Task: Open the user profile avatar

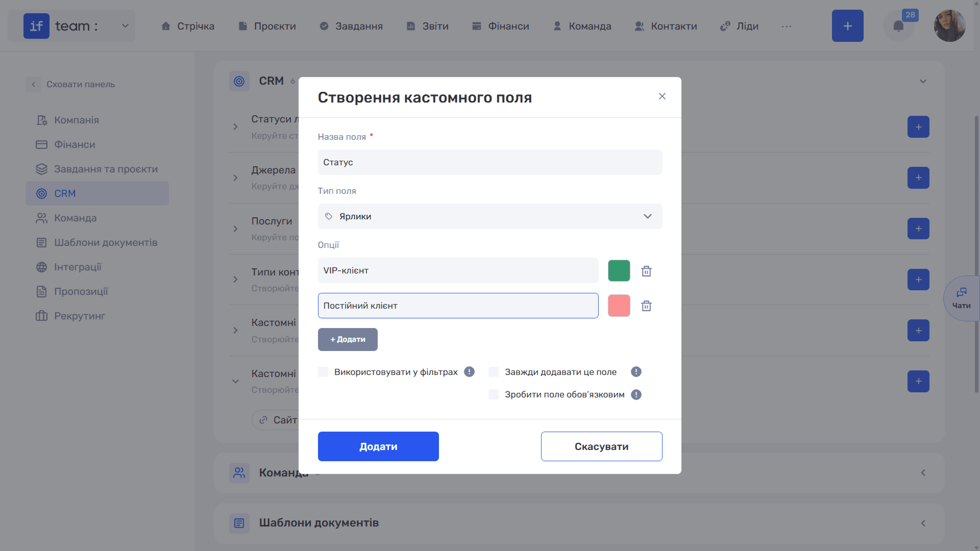Action: click(950, 26)
